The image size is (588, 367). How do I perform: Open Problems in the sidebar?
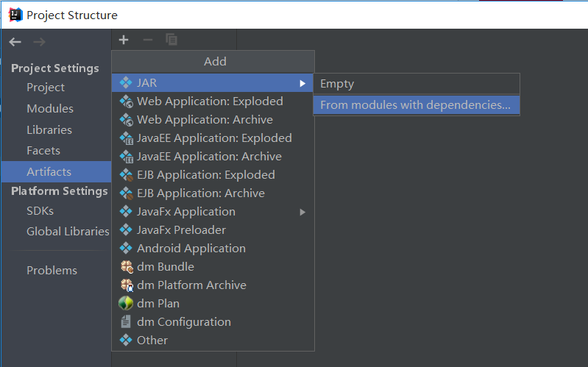point(52,270)
